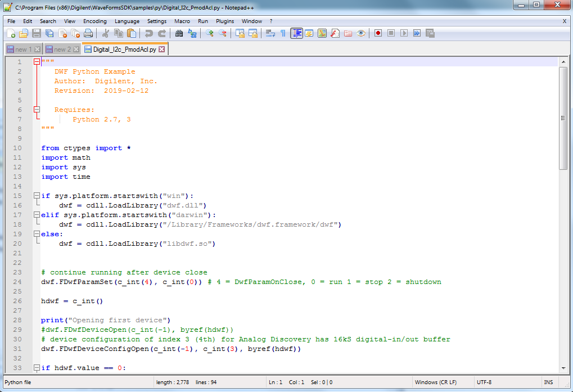Click the Paste clipboard icon
573x392 pixels.
click(132, 34)
